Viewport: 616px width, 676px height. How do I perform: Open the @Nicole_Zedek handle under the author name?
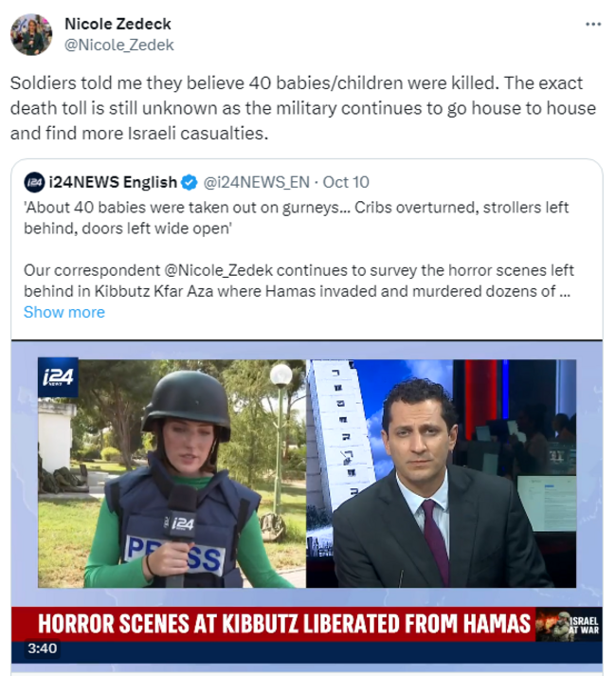(x=118, y=45)
